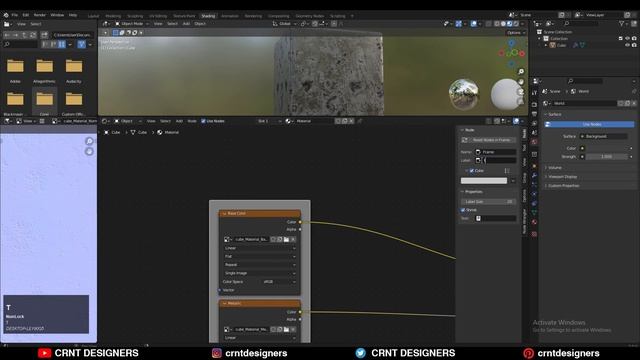
Task: Expand the Cube item in outliner
Action: coord(547,45)
